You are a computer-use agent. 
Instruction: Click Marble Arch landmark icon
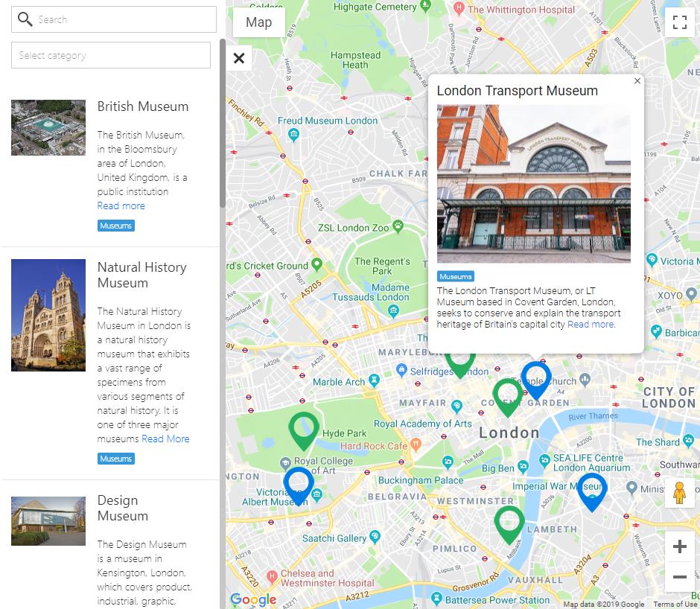[x=374, y=380]
